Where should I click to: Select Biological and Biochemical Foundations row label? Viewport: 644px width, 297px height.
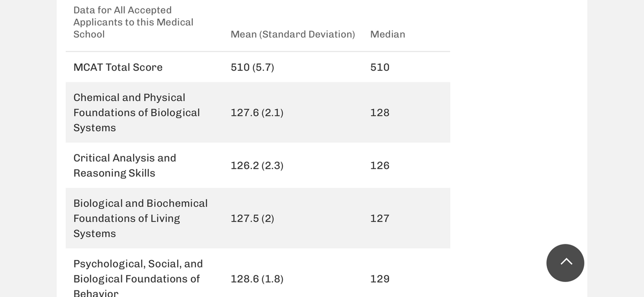141,218
